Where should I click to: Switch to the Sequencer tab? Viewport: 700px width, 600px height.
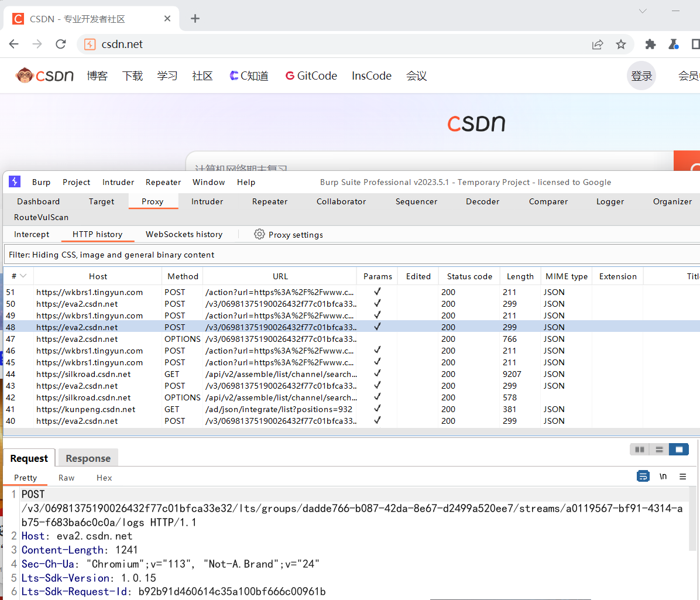pos(416,201)
